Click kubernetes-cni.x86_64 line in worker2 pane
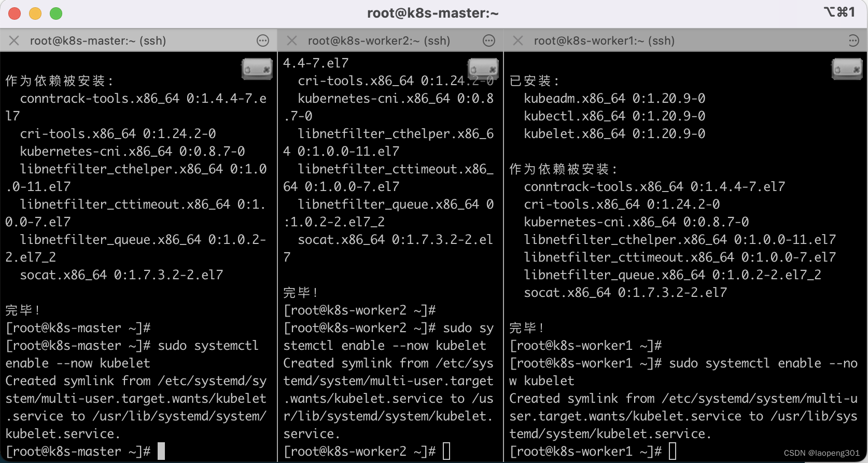 tap(389, 107)
